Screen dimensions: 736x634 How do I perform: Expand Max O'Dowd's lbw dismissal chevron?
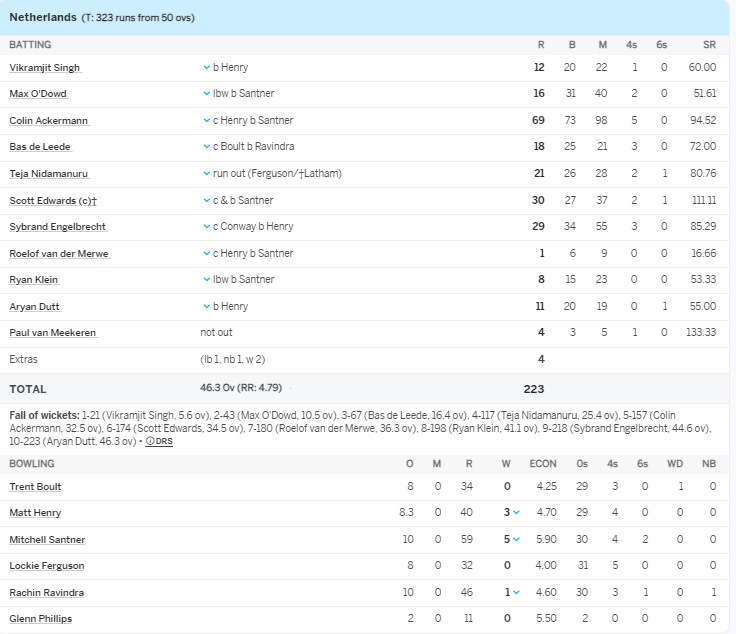point(205,94)
